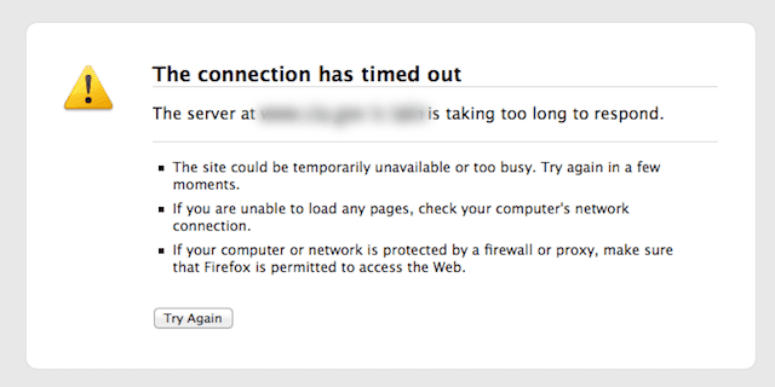Click the third square bullet marker
The height and width of the screenshot is (387, 775).
point(161,251)
